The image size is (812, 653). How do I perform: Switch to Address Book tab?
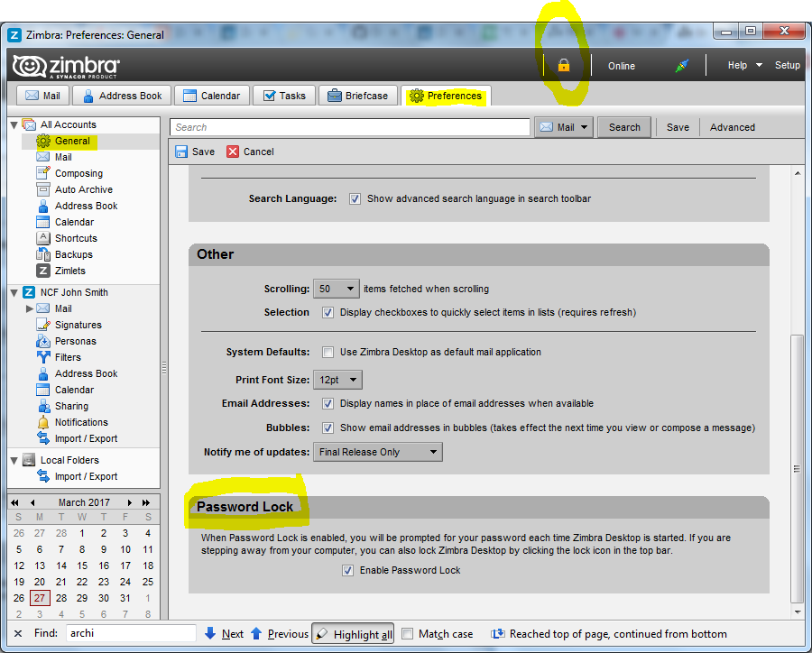coord(122,96)
